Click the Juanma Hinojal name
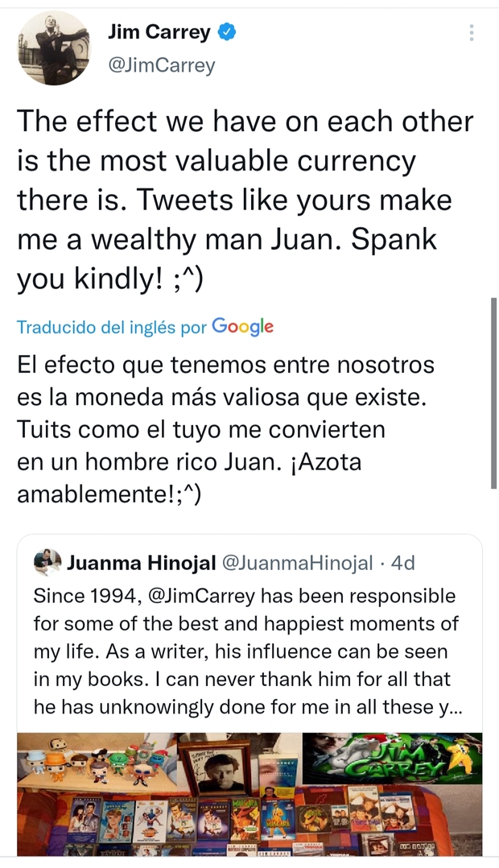 (x=138, y=563)
